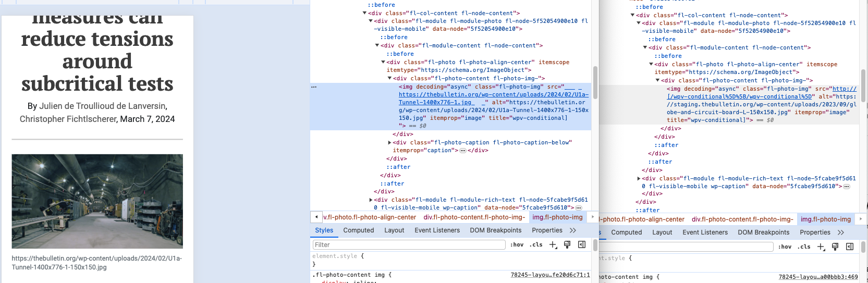868x283 pixels.
Task: Select div.fl-photo-content breadcrumb in right DevTools
Action: pos(742,219)
